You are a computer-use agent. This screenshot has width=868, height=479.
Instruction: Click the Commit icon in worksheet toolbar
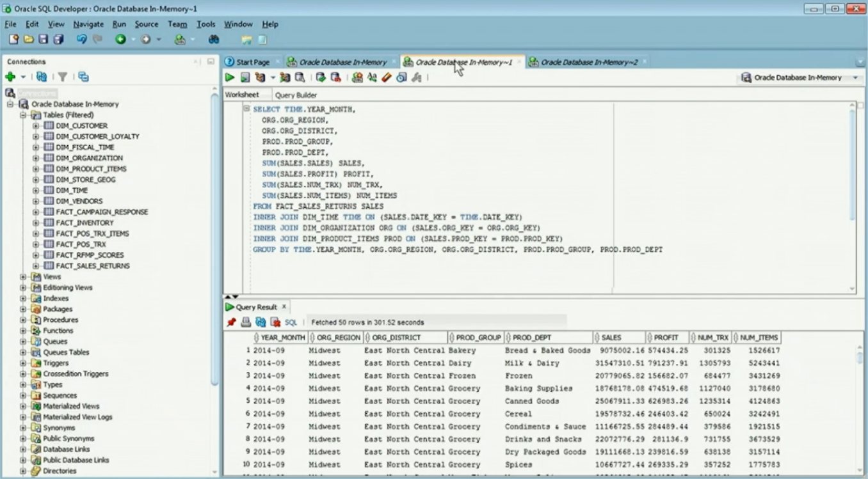pyautogui.click(x=321, y=77)
